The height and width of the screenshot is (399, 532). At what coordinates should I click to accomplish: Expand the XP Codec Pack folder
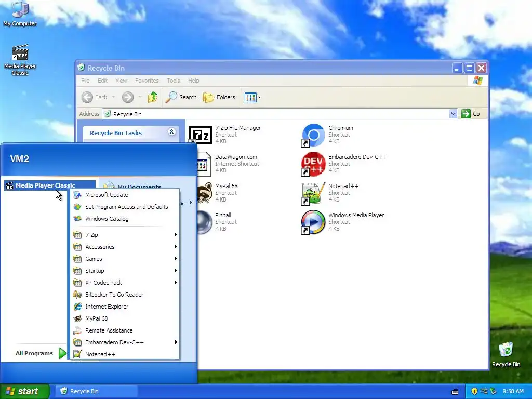pos(125,282)
